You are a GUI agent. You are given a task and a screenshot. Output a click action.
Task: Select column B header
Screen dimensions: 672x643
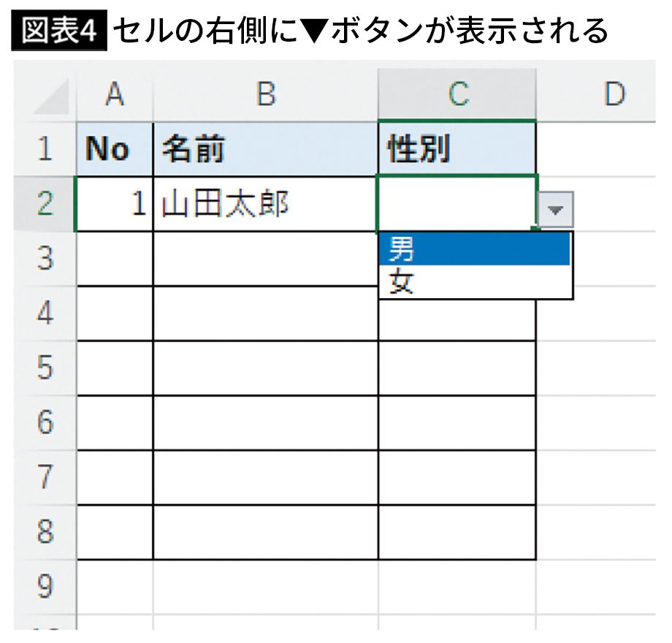[x=265, y=95]
